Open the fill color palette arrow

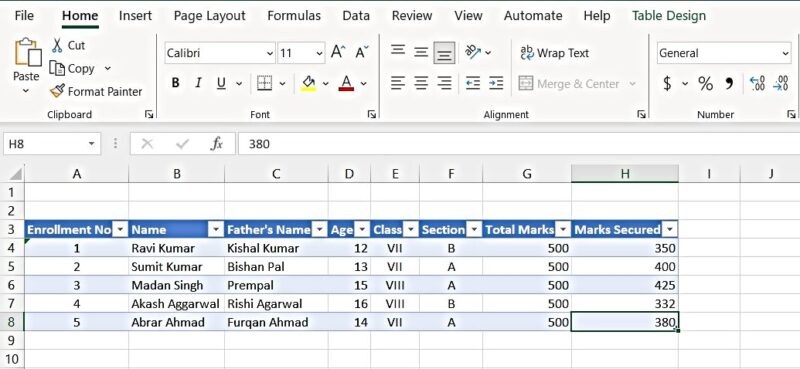tap(326, 83)
